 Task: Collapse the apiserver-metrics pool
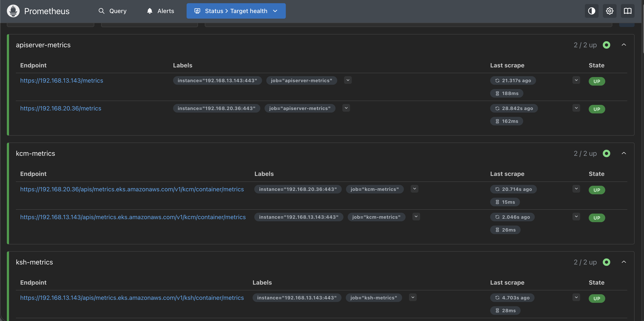click(624, 45)
